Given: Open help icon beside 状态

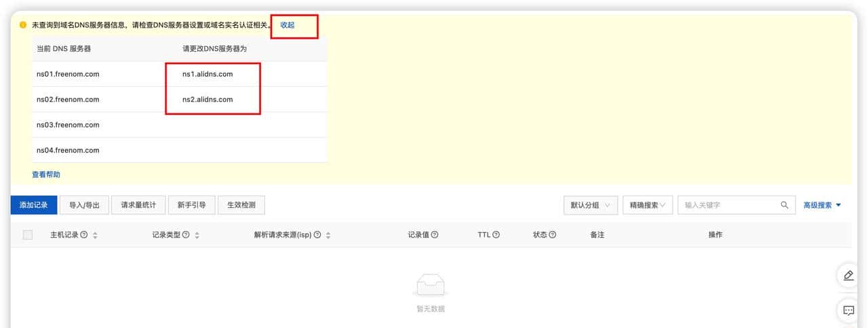Looking at the screenshot, I should click(553, 235).
